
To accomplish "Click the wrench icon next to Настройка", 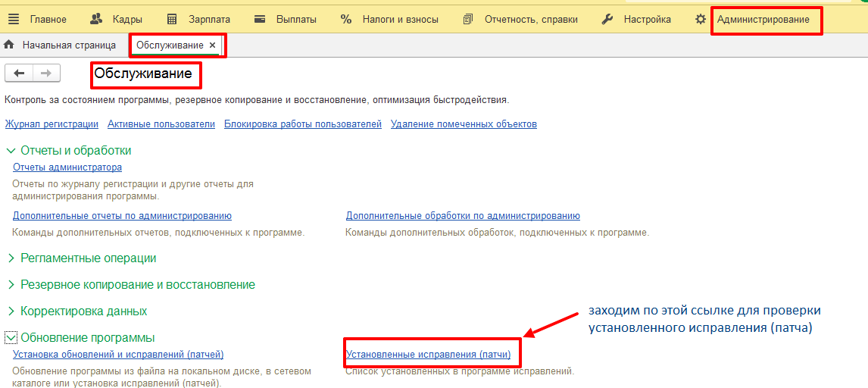I will pos(607,20).
